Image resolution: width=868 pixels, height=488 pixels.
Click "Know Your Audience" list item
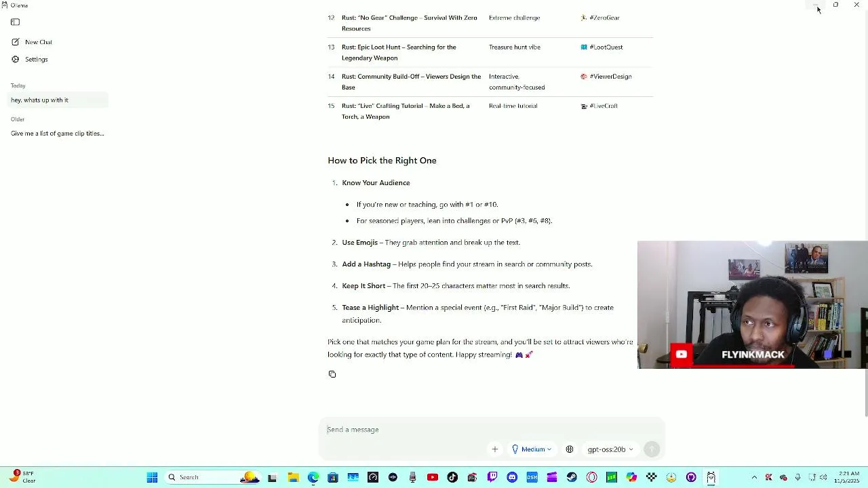376,183
